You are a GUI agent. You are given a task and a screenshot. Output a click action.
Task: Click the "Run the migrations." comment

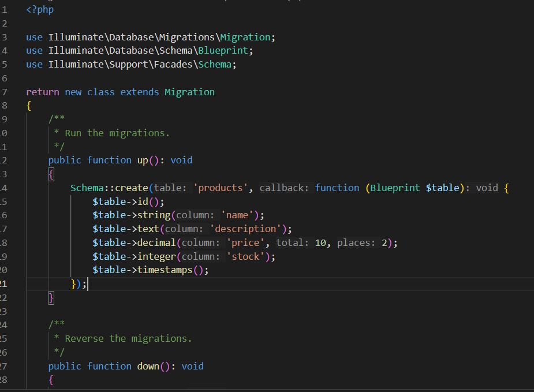(117, 133)
